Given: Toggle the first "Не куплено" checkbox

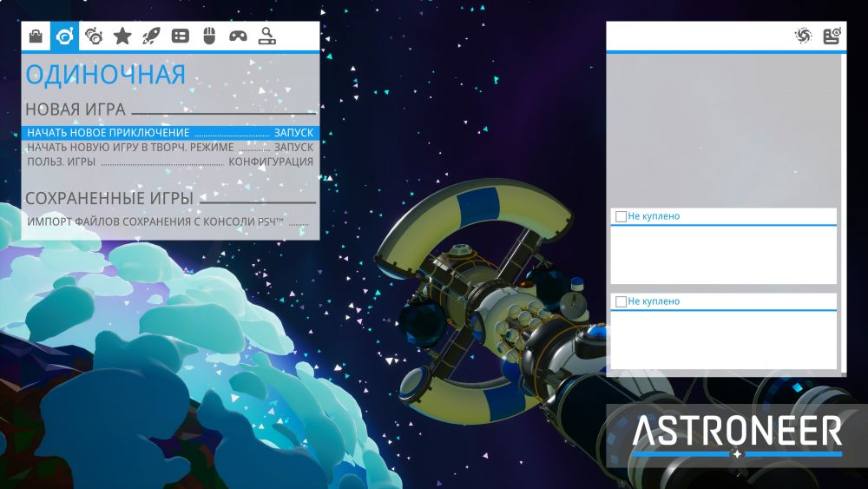Looking at the screenshot, I should 621,216.
